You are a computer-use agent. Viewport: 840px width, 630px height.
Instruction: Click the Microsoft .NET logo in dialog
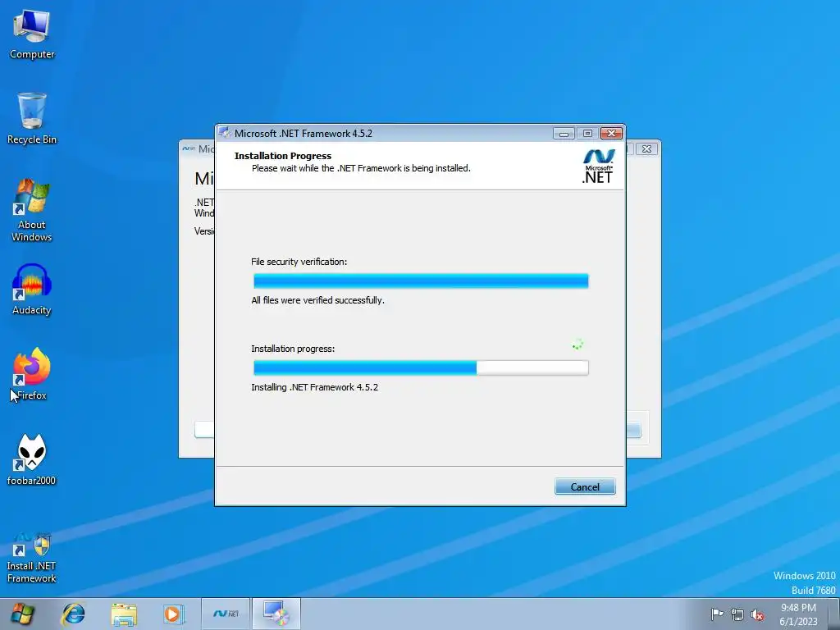pyautogui.click(x=598, y=166)
